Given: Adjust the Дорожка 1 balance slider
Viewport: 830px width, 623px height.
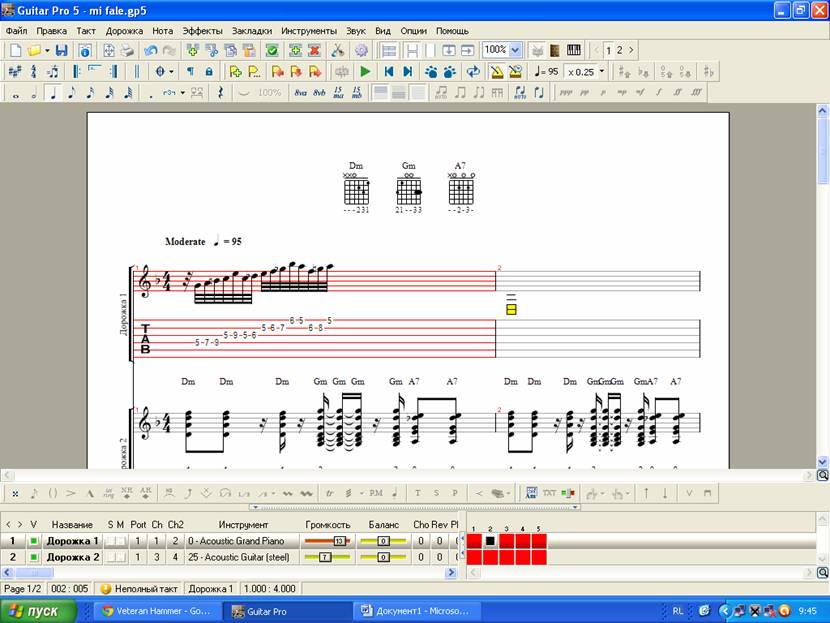Looking at the screenshot, I should click(x=383, y=541).
